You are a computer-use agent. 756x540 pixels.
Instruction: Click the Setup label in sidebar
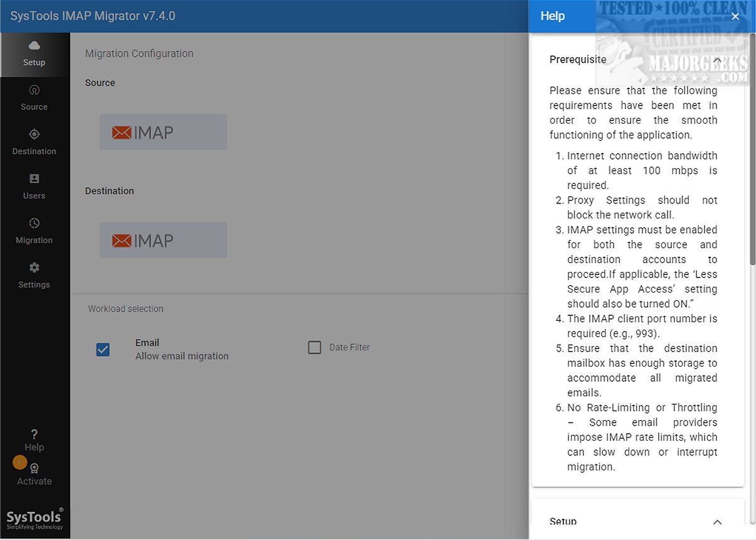tap(35, 62)
